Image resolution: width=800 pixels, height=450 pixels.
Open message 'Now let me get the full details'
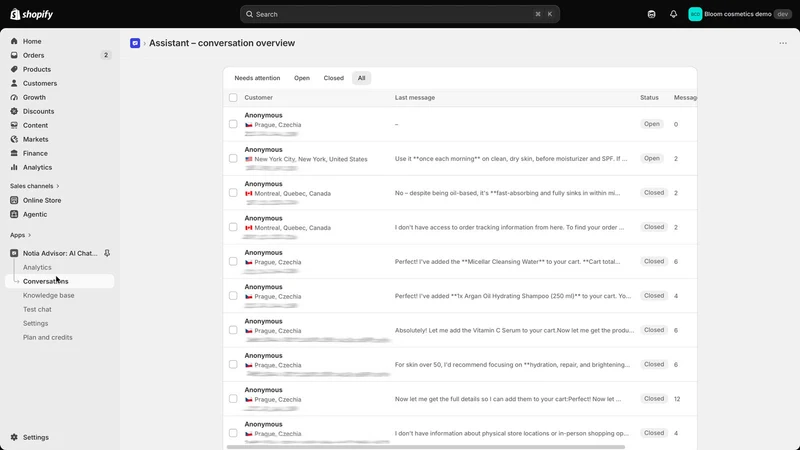tap(508, 399)
